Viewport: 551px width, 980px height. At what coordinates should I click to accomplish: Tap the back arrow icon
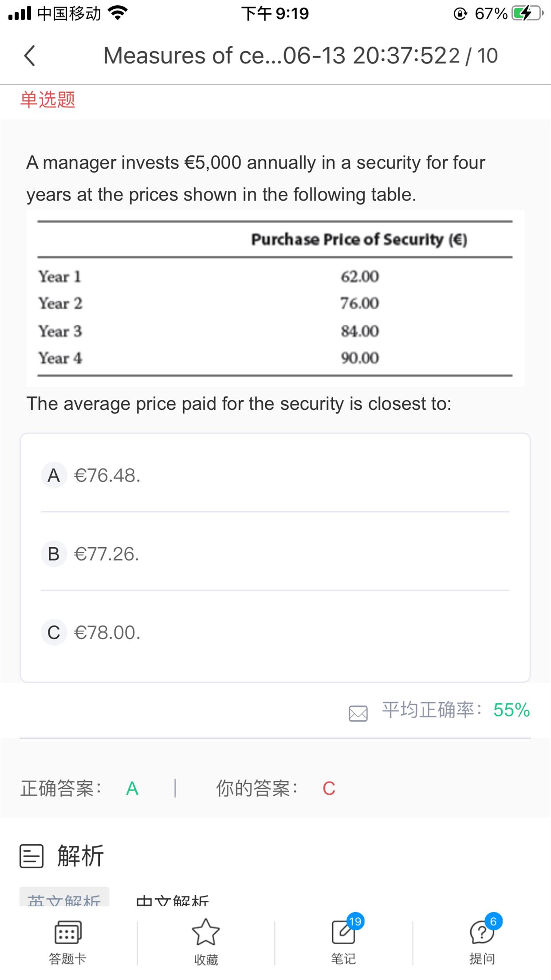30,56
